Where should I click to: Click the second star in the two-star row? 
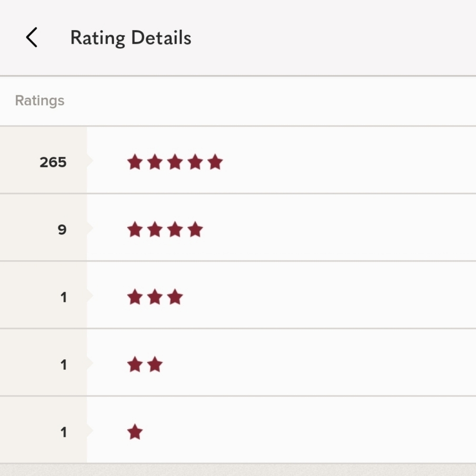pos(155,365)
